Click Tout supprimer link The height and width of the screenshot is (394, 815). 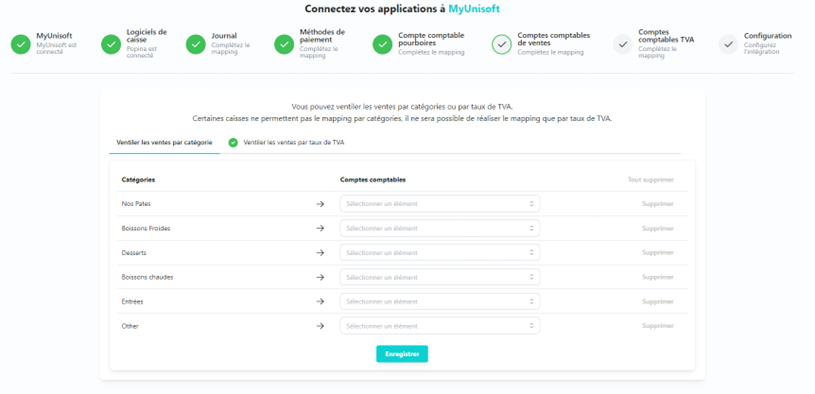[651, 180]
